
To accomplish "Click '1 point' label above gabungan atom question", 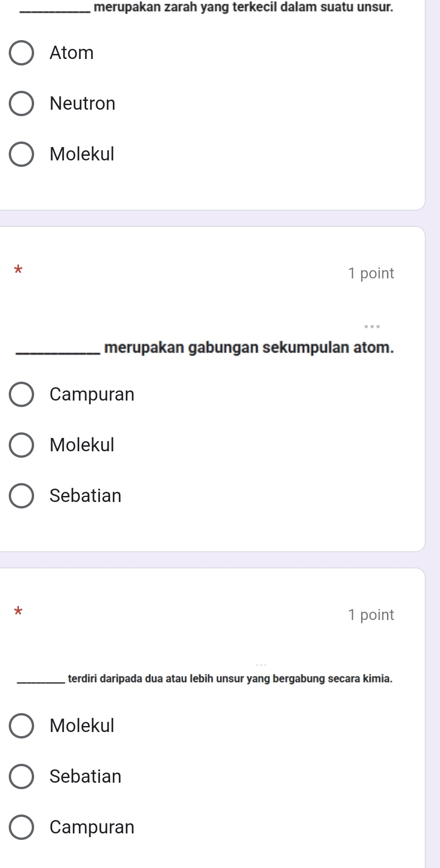I will 371,273.
